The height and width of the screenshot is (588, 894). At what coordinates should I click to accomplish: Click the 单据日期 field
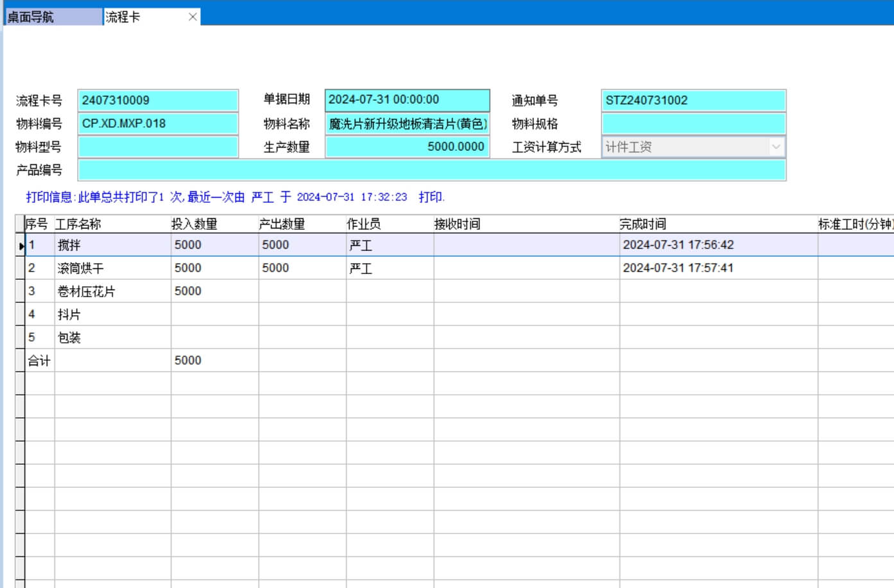click(407, 100)
